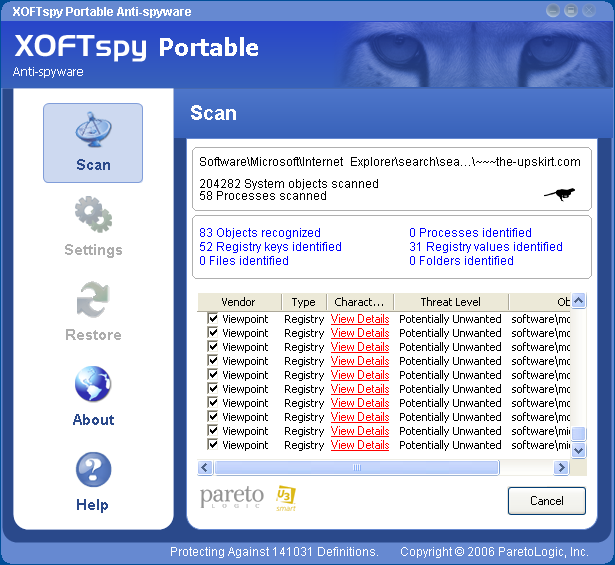Click the '0 Files identified' text
The height and width of the screenshot is (565, 615).
click(244, 261)
